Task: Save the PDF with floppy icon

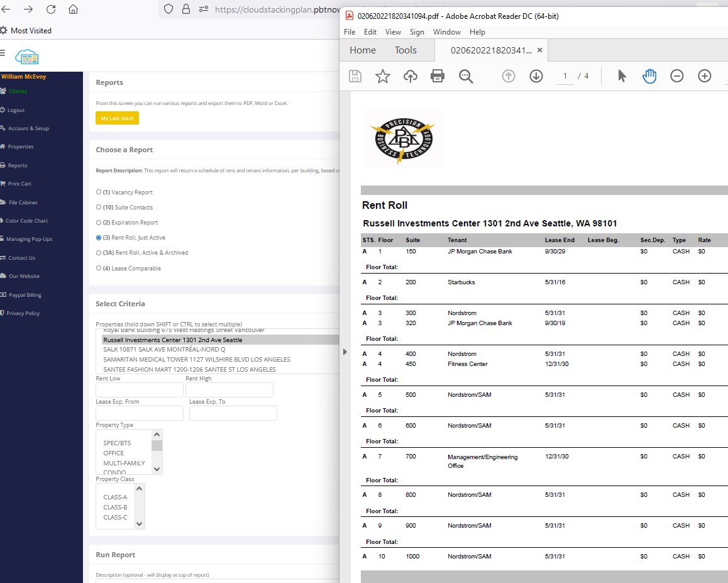Action: coord(355,76)
